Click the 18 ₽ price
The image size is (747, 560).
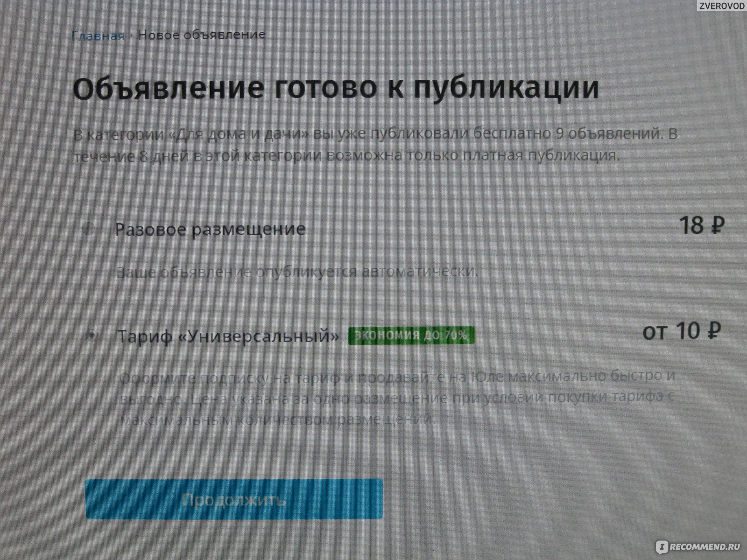coord(702,225)
